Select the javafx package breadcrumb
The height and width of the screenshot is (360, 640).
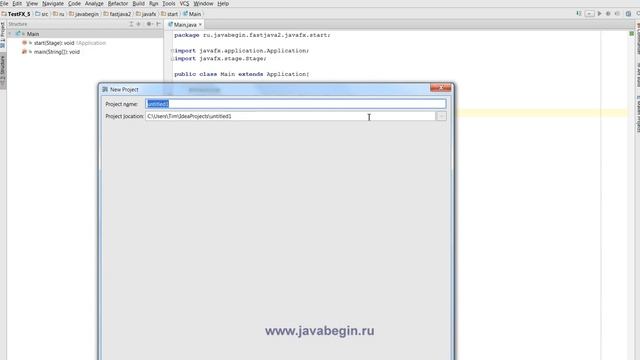pyautogui.click(x=146, y=14)
